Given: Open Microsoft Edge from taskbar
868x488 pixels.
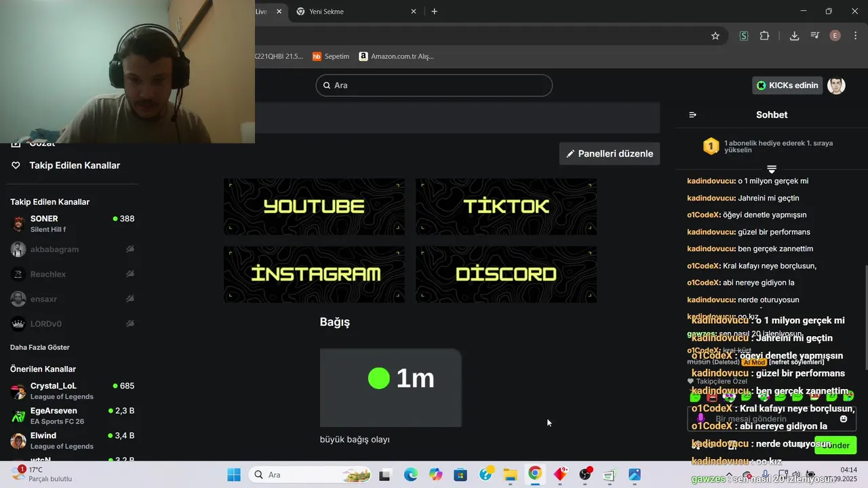Looking at the screenshot, I should pyautogui.click(x=410, y=474).
